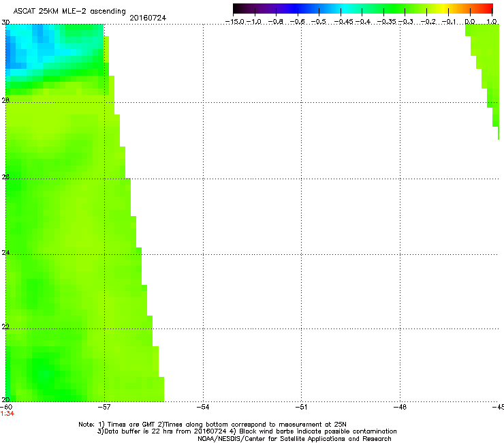Image resolution: width=504 pixels, height=443 pixels.
Task: Click the "-1.0" colorbar tick label
Action: coord(254,22)
